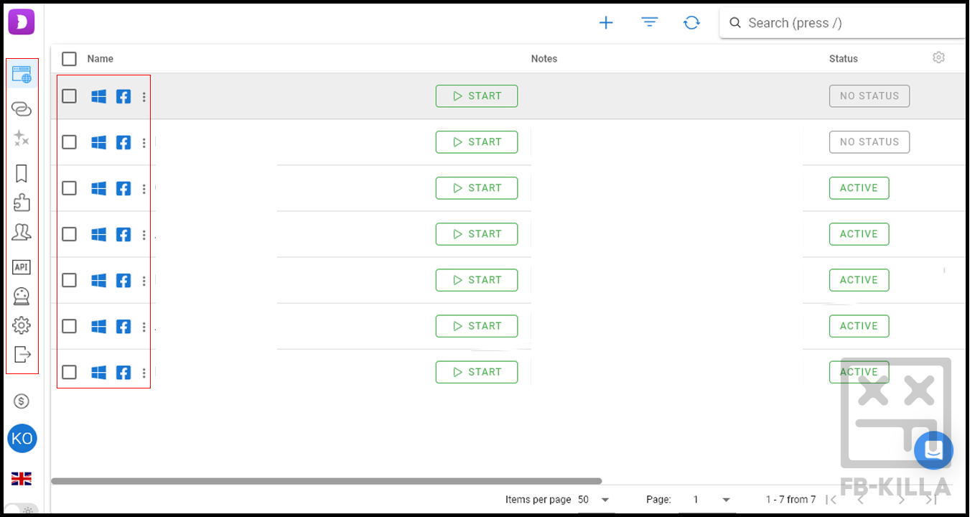Open the proxies link icon in sidebar
Image resolution: width=980 pixels, height=517 pixels.
pos(22,108)
